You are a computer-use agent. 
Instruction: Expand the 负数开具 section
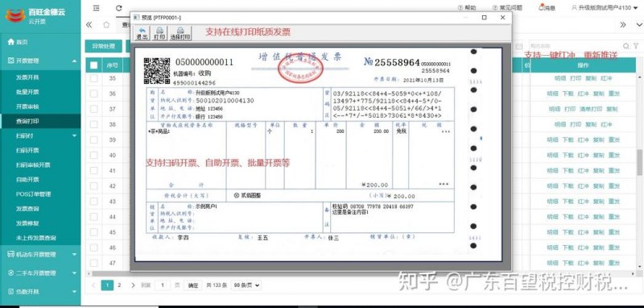(40, 292)
